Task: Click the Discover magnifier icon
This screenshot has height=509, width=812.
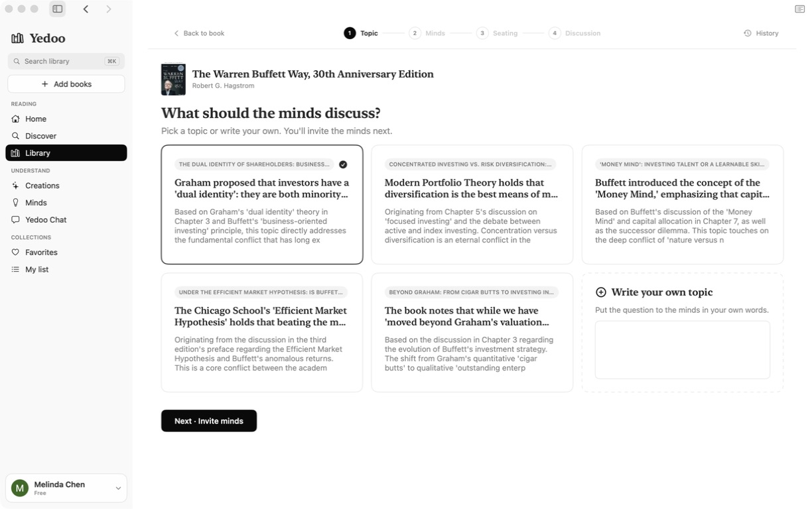Action: click(x=16, y=136)
